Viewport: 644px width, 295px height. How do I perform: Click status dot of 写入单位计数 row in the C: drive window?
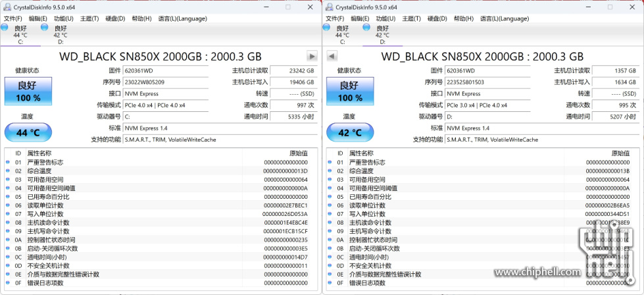tap(8, 214)
